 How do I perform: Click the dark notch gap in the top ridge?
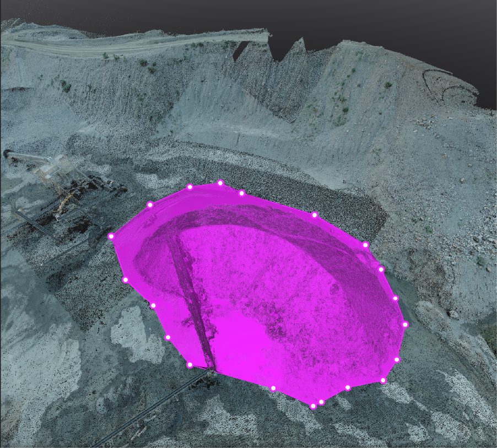tap(241, 51)
